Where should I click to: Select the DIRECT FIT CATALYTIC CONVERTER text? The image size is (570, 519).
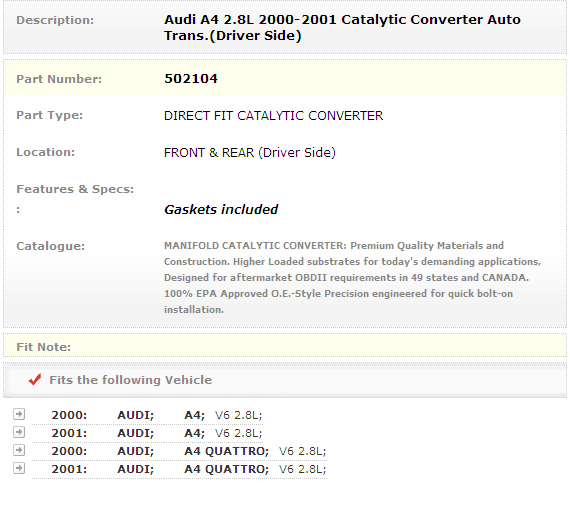273,116
